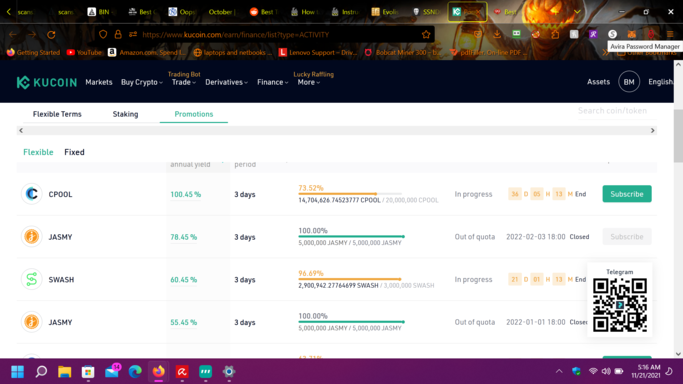
Task: Click the shield tracking protection icon
Action: (x=103, y=34)
